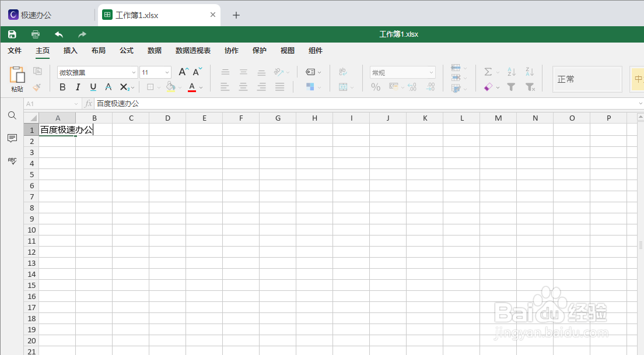This screenshot has height=355, width=644.
Task: Click the Filter funnel icon
Action: 512,87
